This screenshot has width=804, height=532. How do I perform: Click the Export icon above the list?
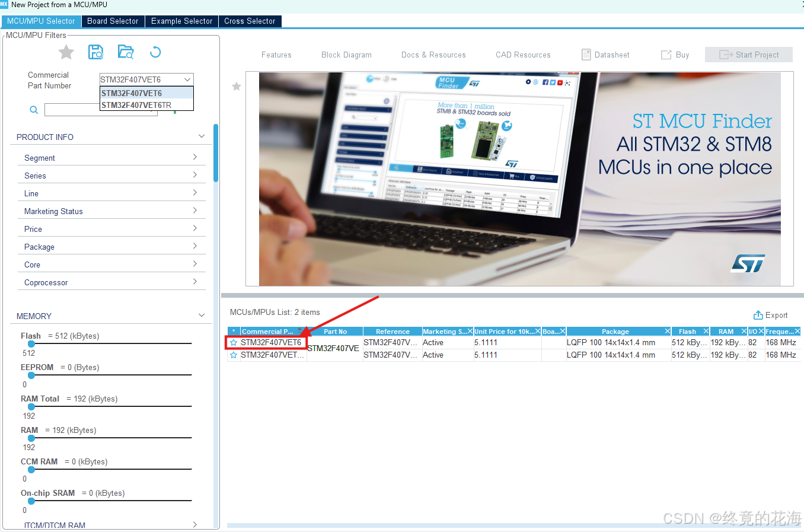(758, 315)
